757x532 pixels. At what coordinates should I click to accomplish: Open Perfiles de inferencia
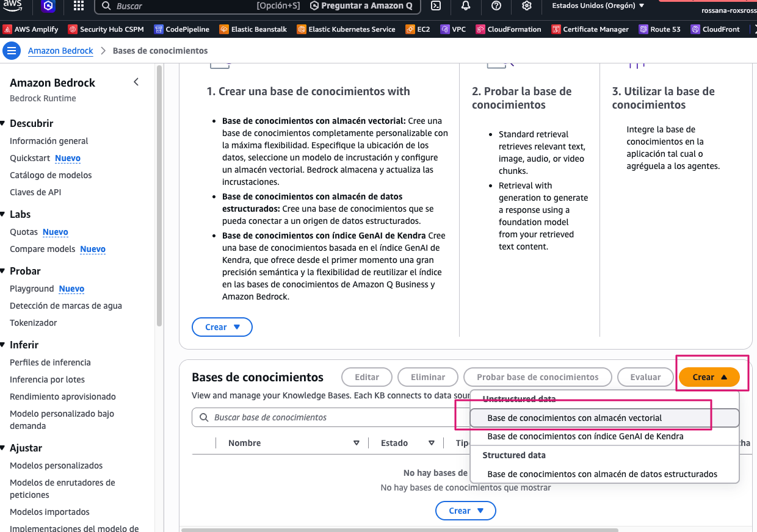point(50,362)
